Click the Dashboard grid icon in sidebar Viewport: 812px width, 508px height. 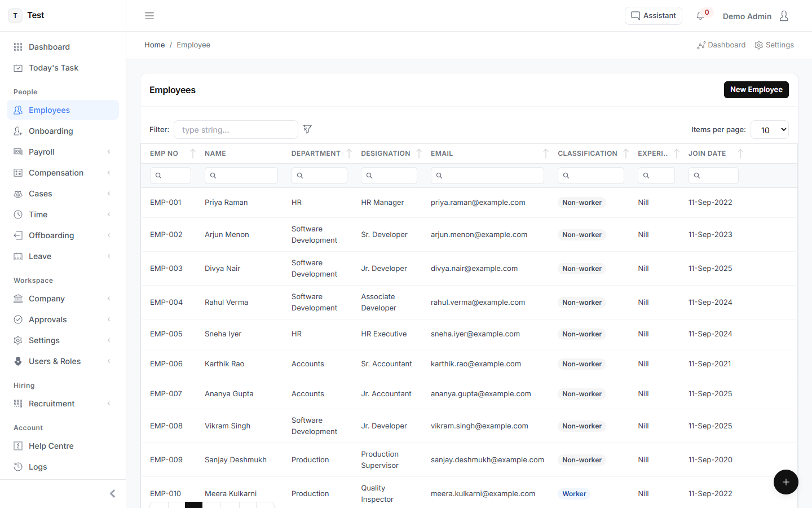pyautogui.click(x=18, y=47)
